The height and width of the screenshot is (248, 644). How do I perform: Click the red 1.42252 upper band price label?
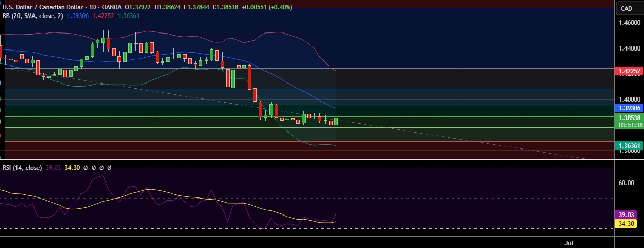tap(629, 71)
